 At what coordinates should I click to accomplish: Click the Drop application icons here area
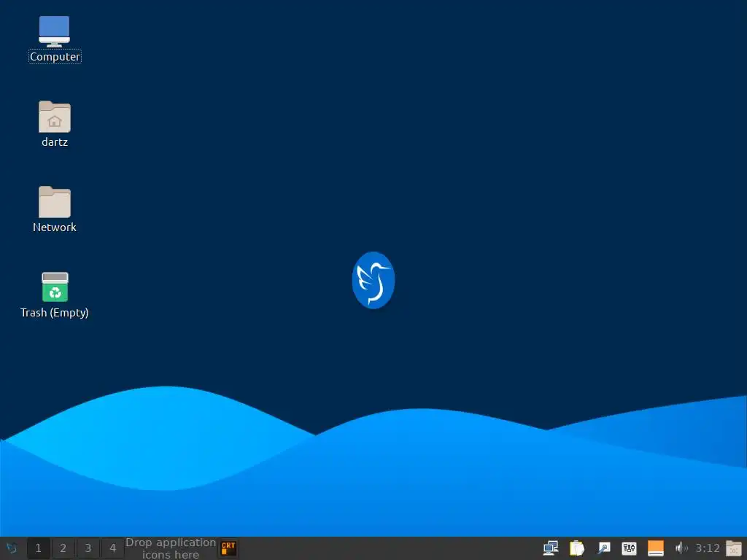coord(171,548)
